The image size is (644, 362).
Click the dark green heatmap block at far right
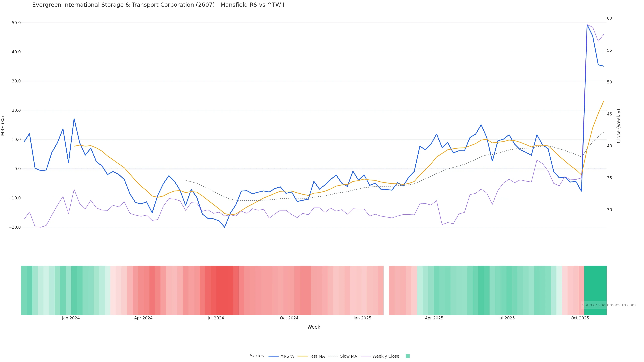tap(595, 290)
